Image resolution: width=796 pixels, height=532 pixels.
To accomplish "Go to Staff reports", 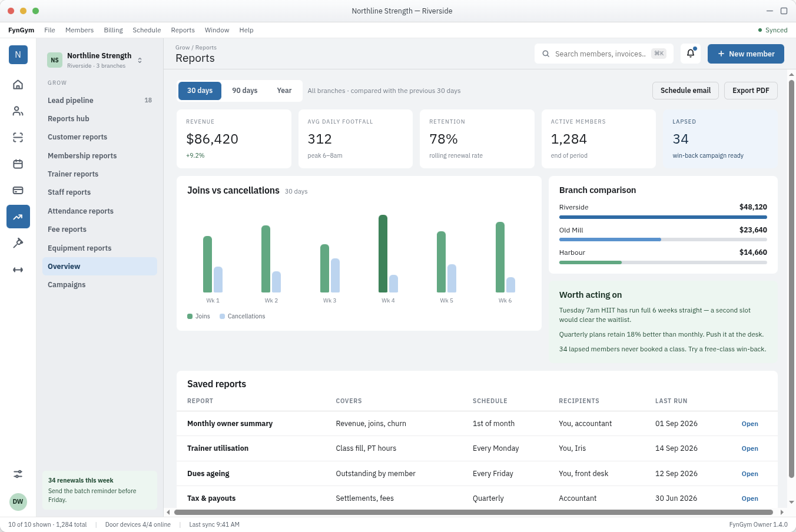I will [x=99, y=192].
